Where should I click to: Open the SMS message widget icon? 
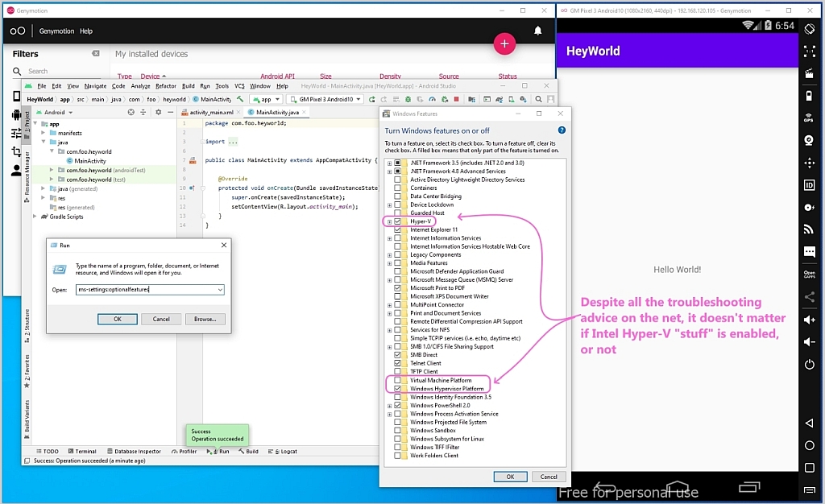pyautogui.click(x=809, y=252)
